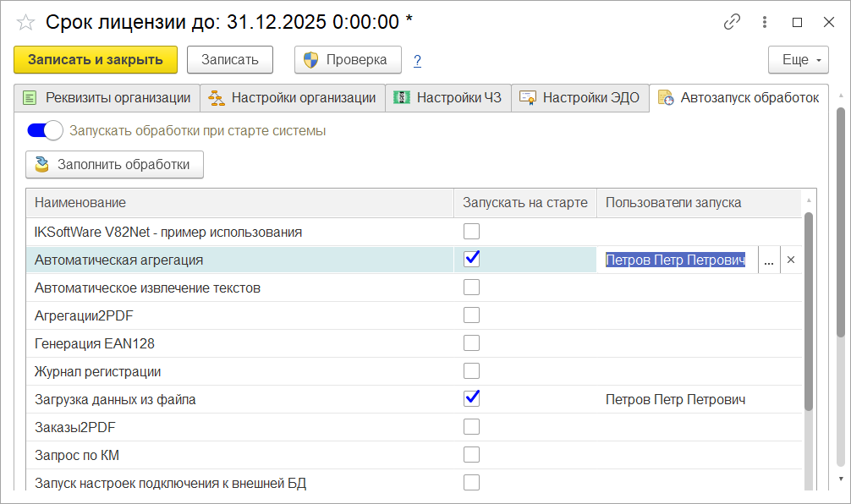The height and width of the screenshot is (504, 851).
Task: Enable the Журнал регистрации startup checkbox
Action: click(x=472, y=370)
